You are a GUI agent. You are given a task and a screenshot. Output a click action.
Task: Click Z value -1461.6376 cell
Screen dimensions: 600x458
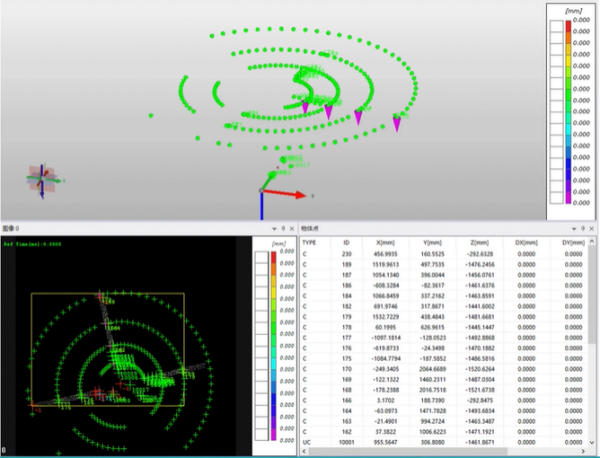tap(479, 285)
